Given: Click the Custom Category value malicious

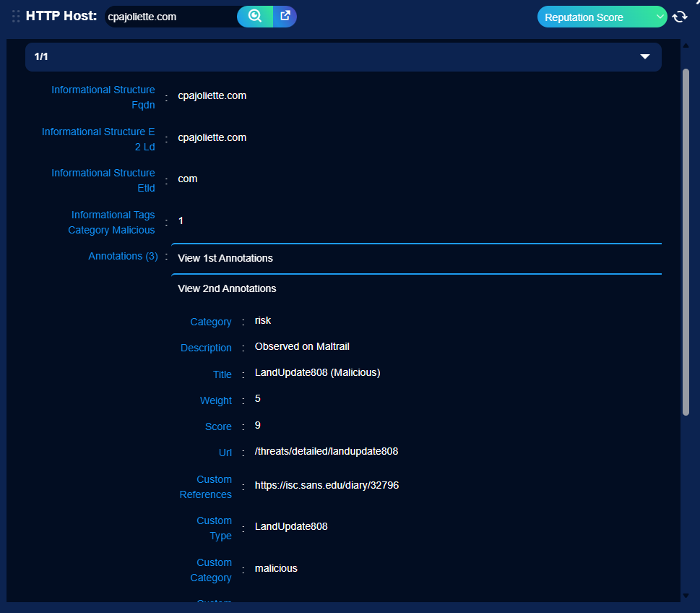Looking at the screenshot, I should click(276, 568).
